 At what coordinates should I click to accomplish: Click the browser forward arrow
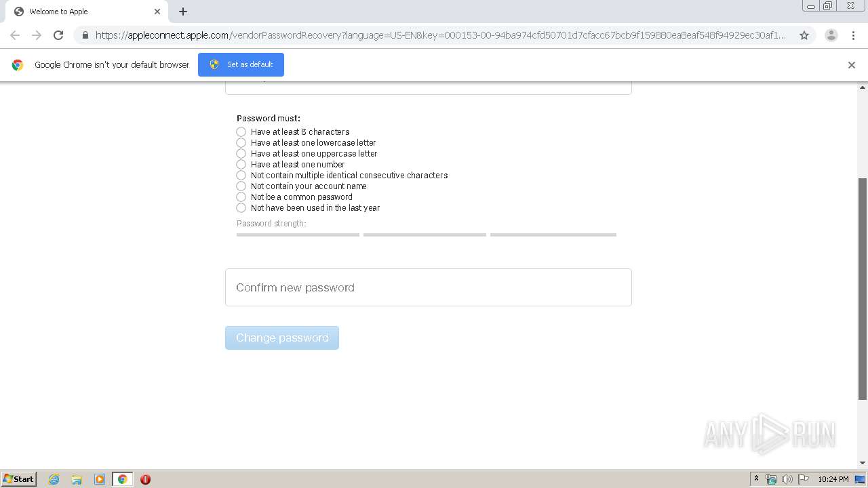[37, 35]
